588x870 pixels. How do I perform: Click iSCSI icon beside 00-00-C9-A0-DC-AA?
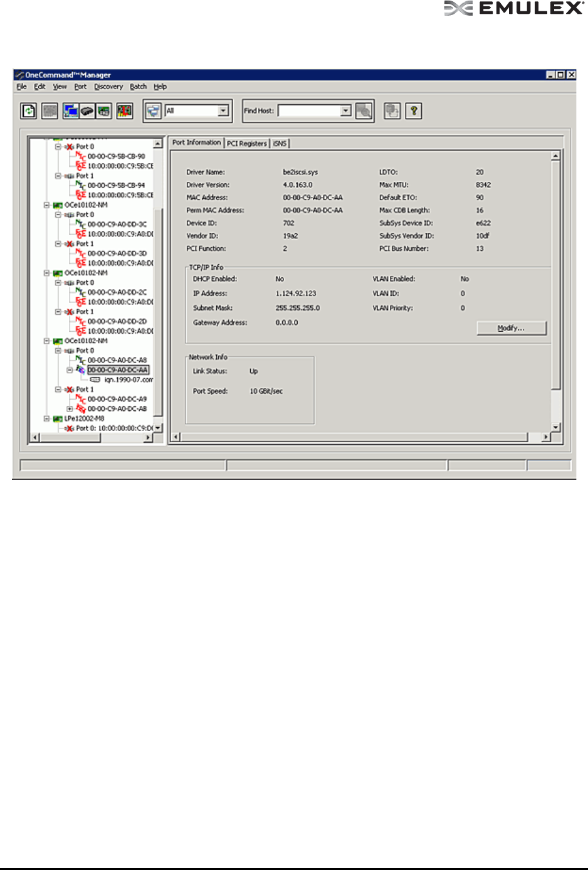pos(80,370)
